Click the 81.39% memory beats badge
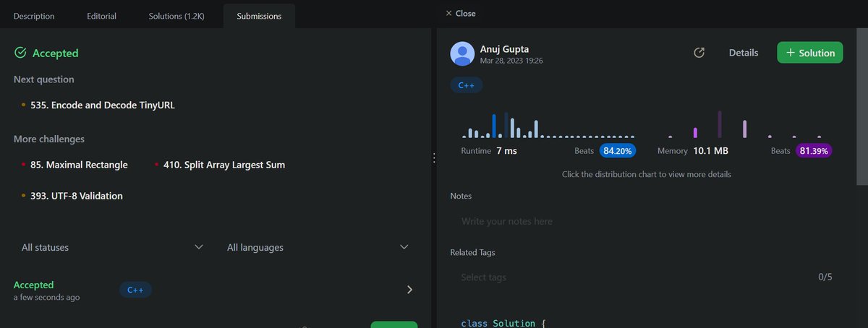Viewport: 868px width, 328px height. click(x=813, y=151)
